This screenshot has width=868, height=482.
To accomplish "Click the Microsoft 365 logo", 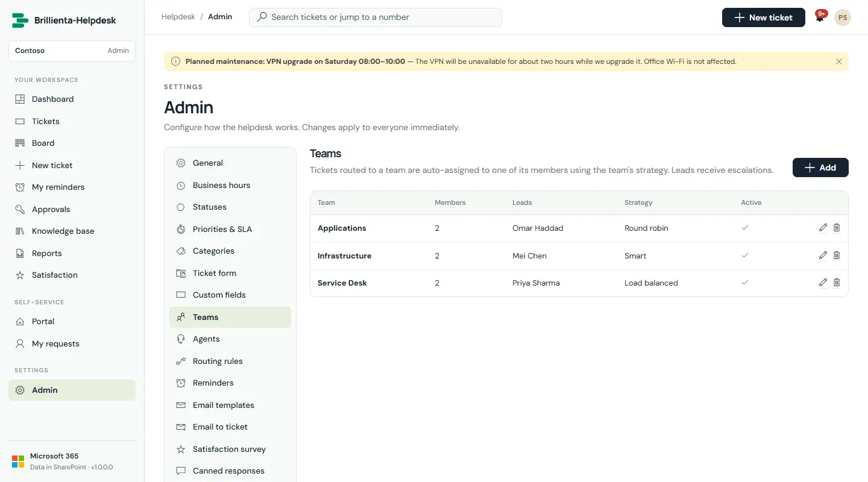I will (18, 462).
